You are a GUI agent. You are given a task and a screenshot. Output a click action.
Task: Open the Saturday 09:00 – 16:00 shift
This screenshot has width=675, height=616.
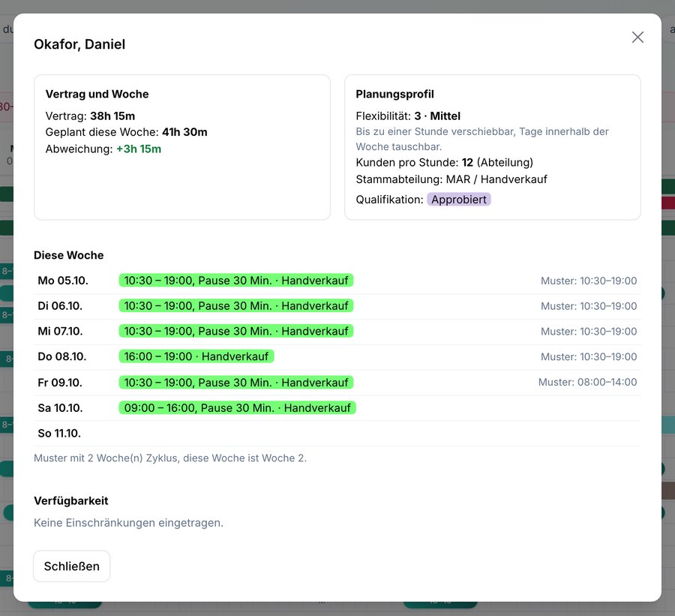pyautogui.click(x=237, y=408)
